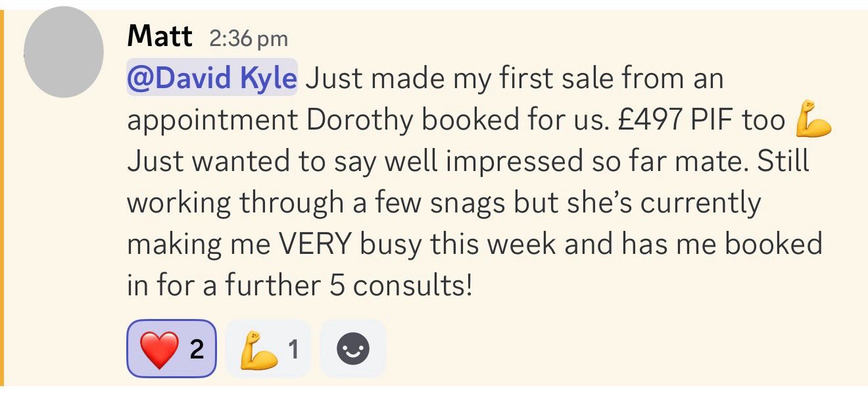Click the text '5 consults!'
Viewport: 868px width, 394px height.
click(399, 285)
